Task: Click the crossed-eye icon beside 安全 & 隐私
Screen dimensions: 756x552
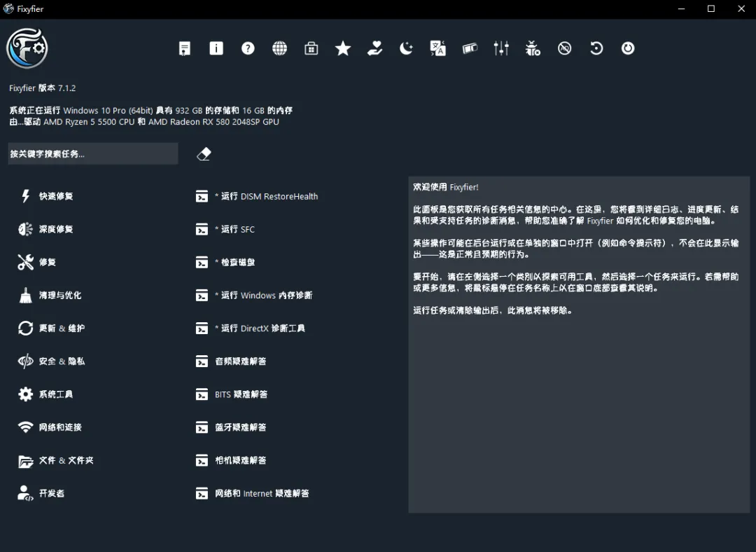Action: (26, 361)
